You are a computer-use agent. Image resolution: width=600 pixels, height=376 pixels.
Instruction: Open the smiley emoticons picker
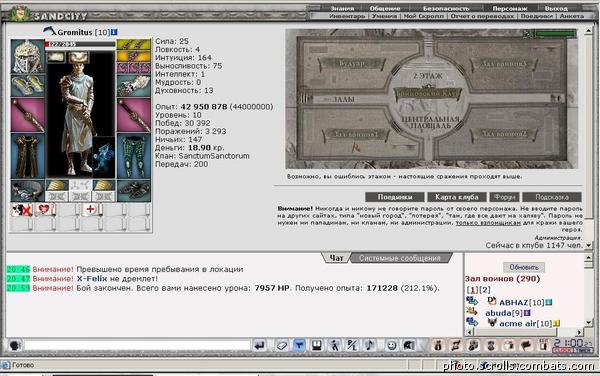391,345
